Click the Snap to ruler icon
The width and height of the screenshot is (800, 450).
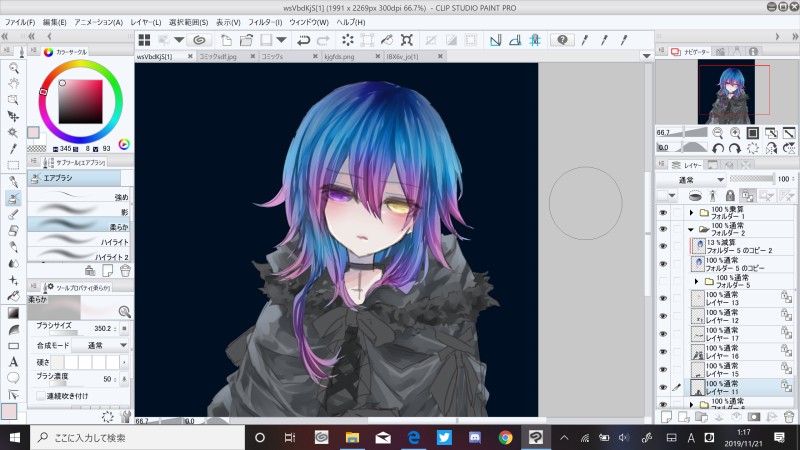pos(495,40)
